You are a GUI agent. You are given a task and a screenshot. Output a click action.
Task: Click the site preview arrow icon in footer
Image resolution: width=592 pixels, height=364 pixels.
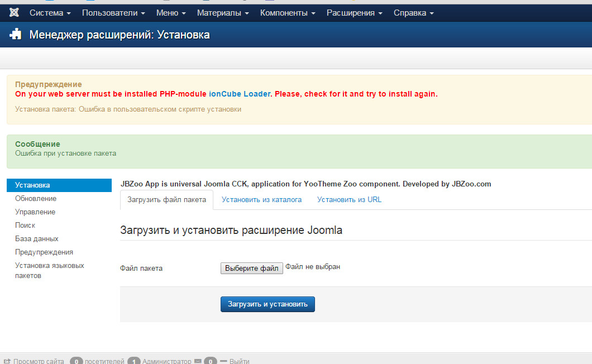point(7,361)
